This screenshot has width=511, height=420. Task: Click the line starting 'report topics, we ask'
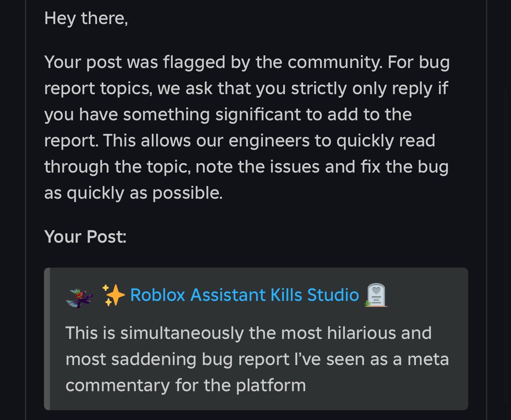coord(246,88)
